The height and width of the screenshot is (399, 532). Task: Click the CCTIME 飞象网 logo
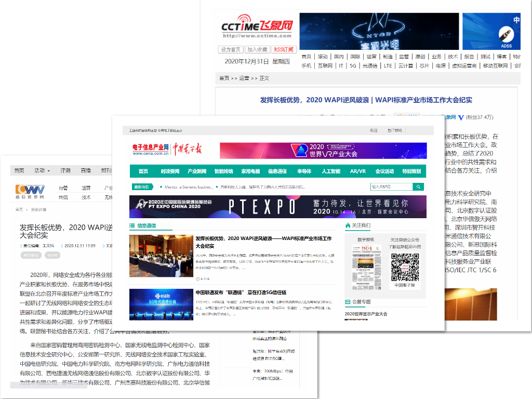point(257,26)
